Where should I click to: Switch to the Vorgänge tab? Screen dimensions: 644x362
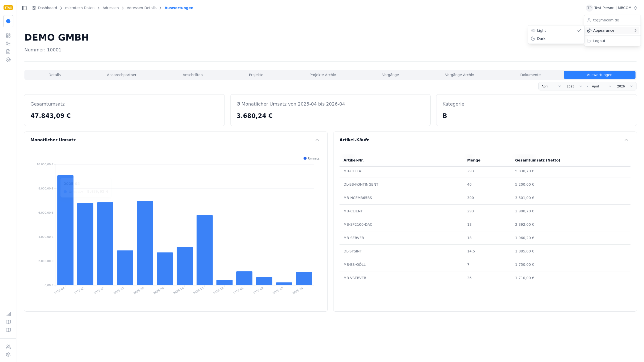(x=390, y=75)
